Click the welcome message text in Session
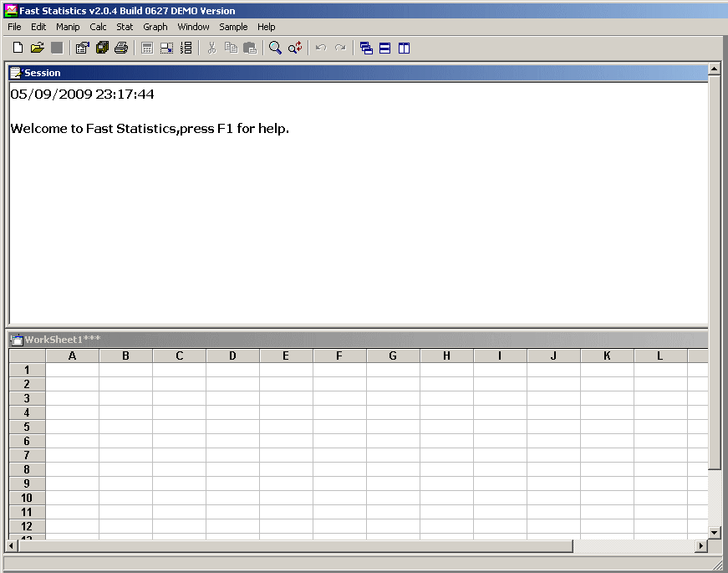 tap(150, 129)
